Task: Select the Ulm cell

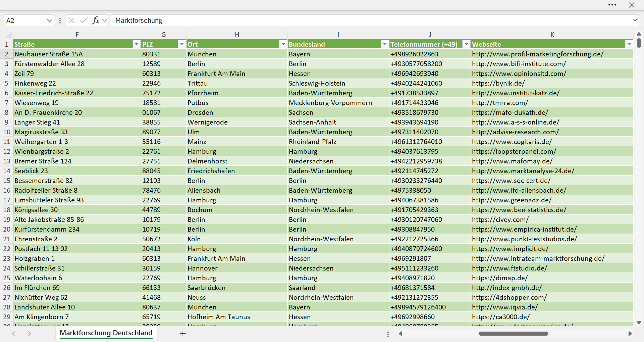Action: 237,132
